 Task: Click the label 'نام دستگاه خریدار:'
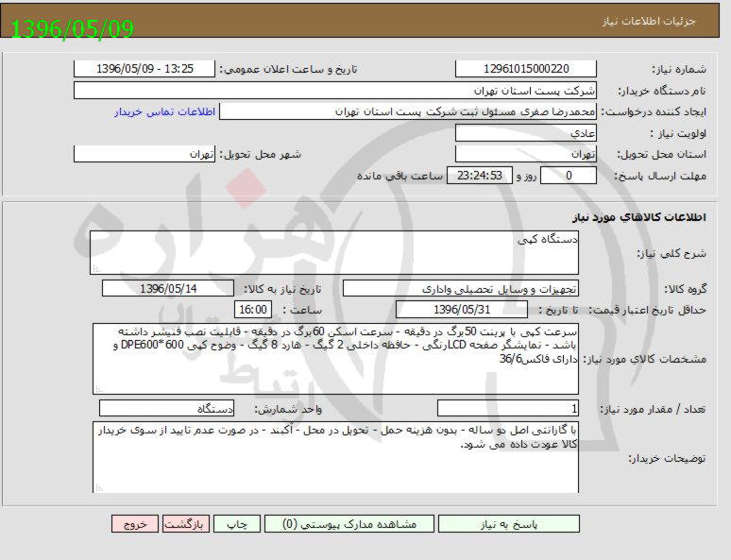click(662, 91)
